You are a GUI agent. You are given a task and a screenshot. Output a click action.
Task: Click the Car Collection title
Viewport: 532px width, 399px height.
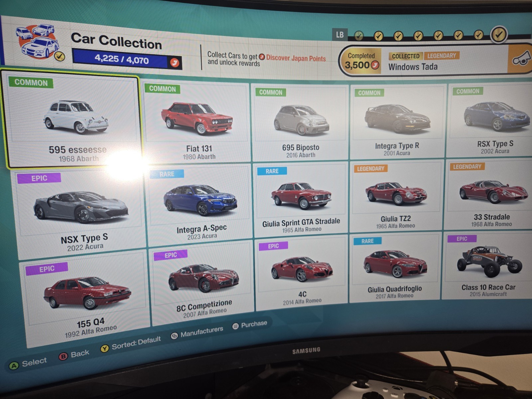pyautogui.click(x=116, y=42)
